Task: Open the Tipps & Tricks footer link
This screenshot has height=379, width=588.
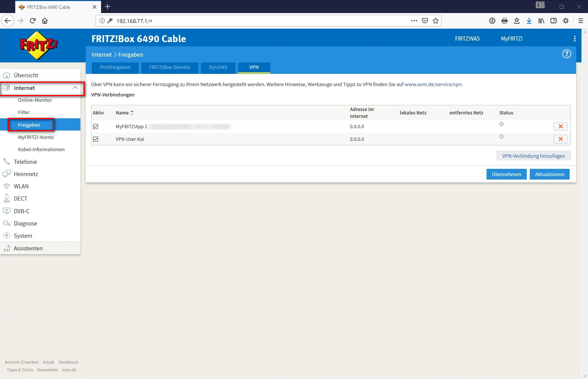Action: (20, 370)
